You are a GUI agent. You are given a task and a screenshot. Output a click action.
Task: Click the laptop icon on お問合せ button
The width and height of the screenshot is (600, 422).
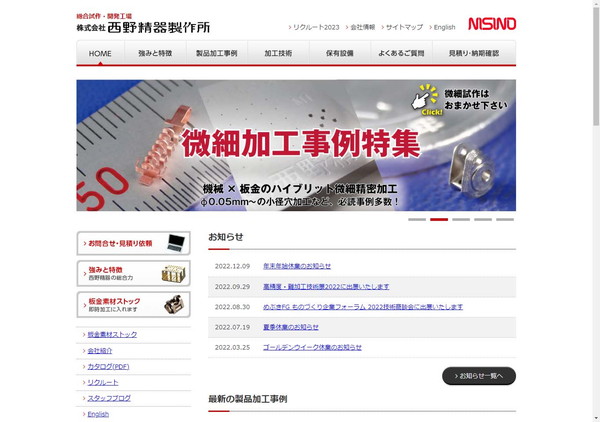pyautogui.click(x=176, y=243)
